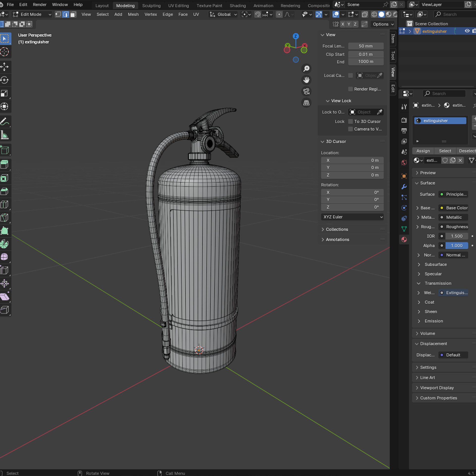Image resolution: width=476 pixels, height=476 pixels.
Task: Check Lock To 3D Cursor
Action: click(350, 121)
